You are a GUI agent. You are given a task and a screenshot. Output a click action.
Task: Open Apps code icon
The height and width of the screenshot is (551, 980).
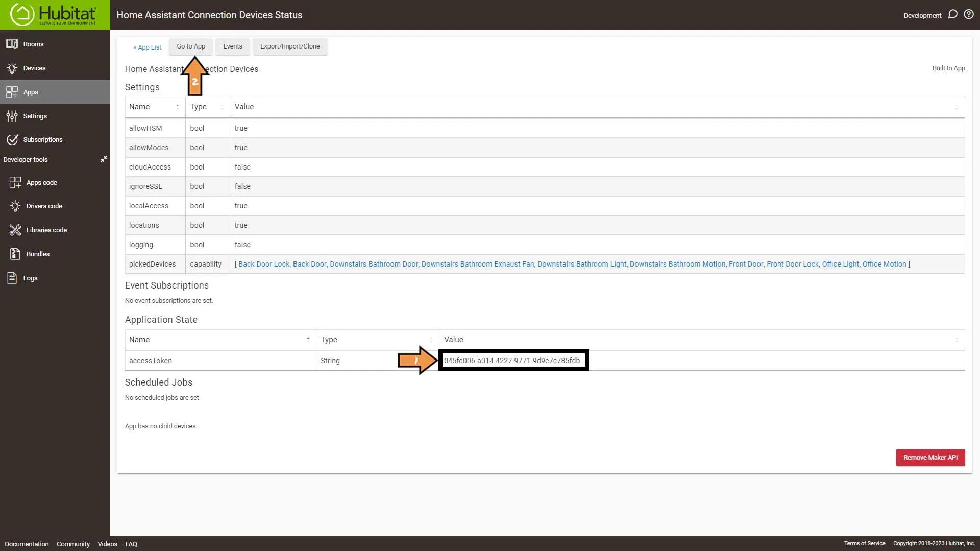(x=15, y=182)
